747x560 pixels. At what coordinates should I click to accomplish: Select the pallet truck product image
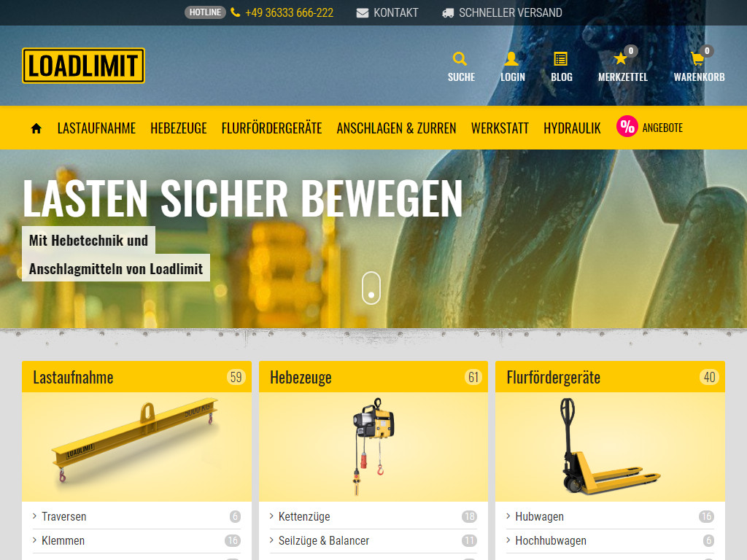pyautogui.click(x=610, y=446)
